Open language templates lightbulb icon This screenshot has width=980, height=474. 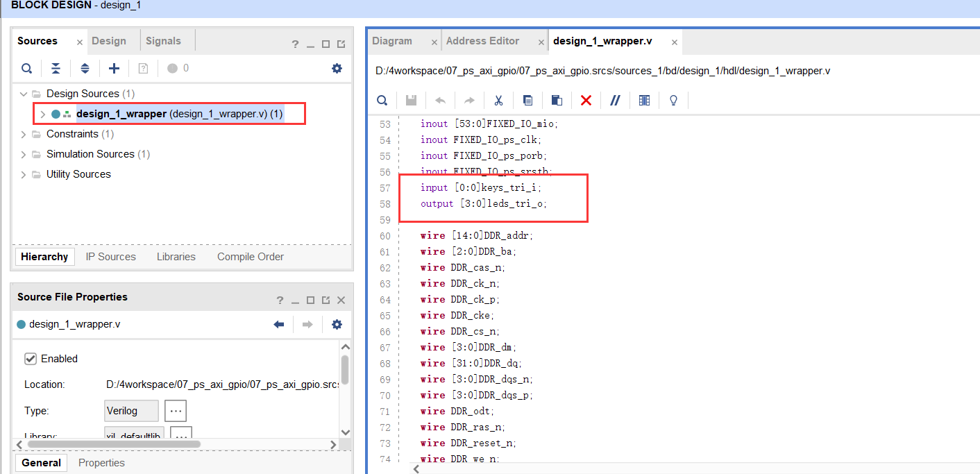click(x=673, y=100)
